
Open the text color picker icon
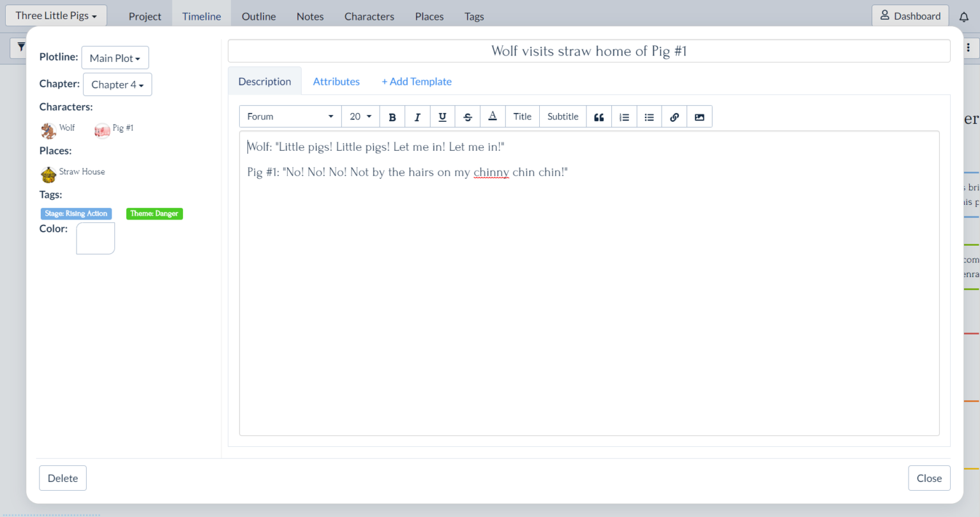[x=493, y=117]
